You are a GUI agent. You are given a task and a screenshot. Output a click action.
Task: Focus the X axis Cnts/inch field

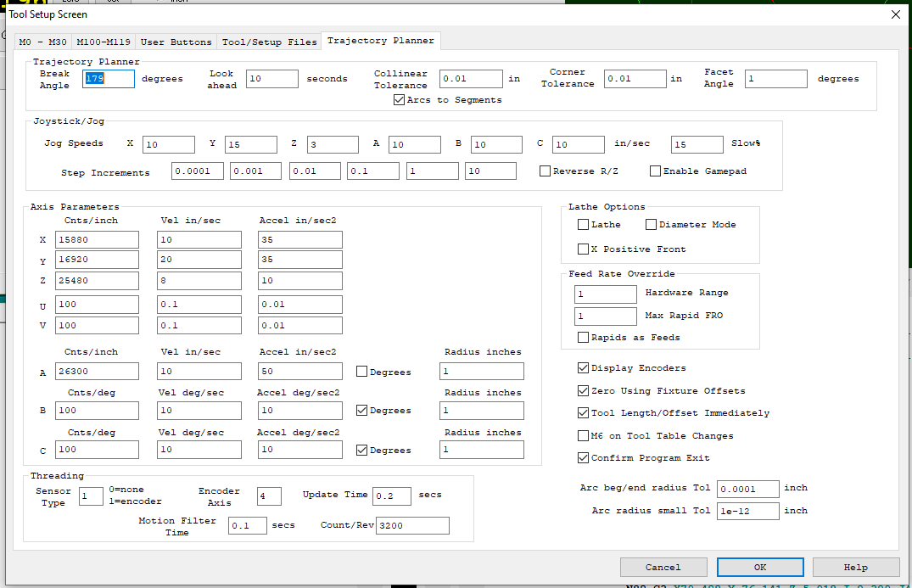97,240
